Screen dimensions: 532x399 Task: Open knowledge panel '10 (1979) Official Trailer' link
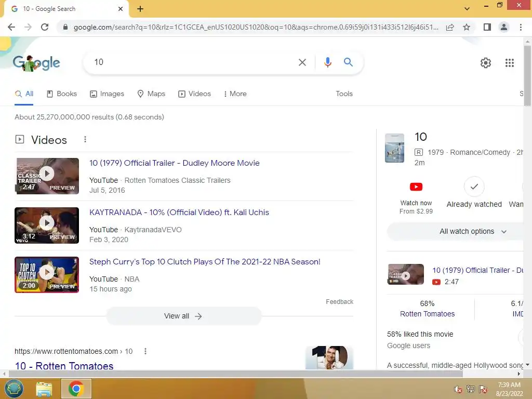click(x=478, y=270)
